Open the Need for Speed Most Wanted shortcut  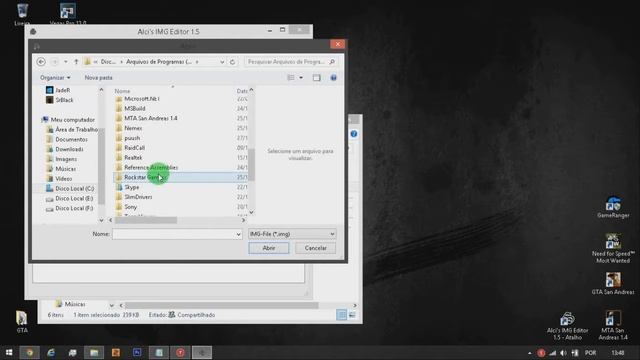pos(613,248)
